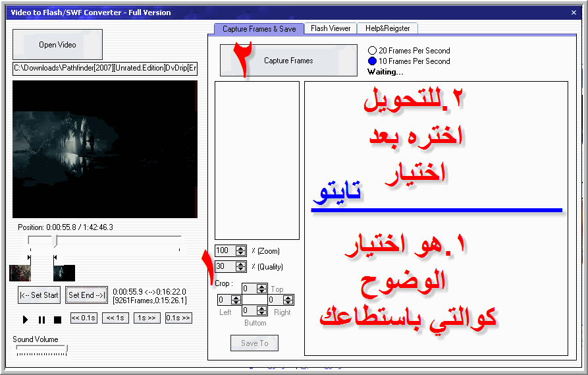The height and width of the screenshot is (375, 588).
Task: Switch to the Flash Viewer tab
Action: coord(331,28)
